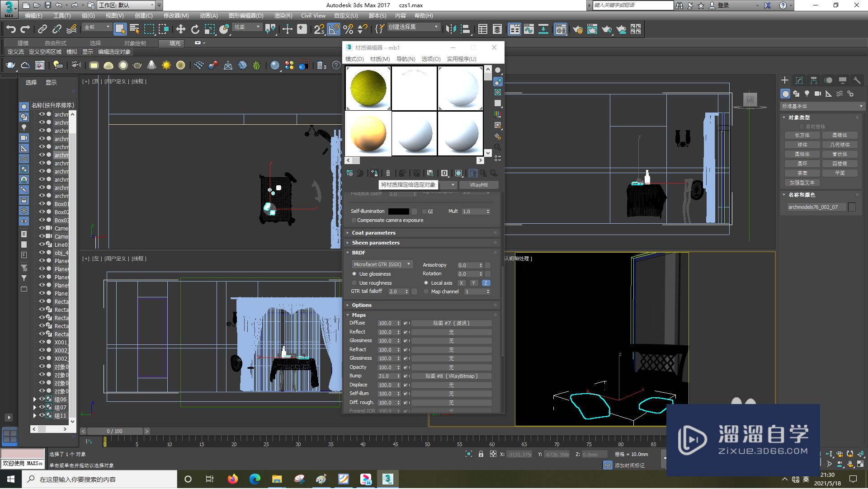The width and height of the screenshot is (868, 489).
Task: Expand the Sheen parameters rollout
Action: 376,242
